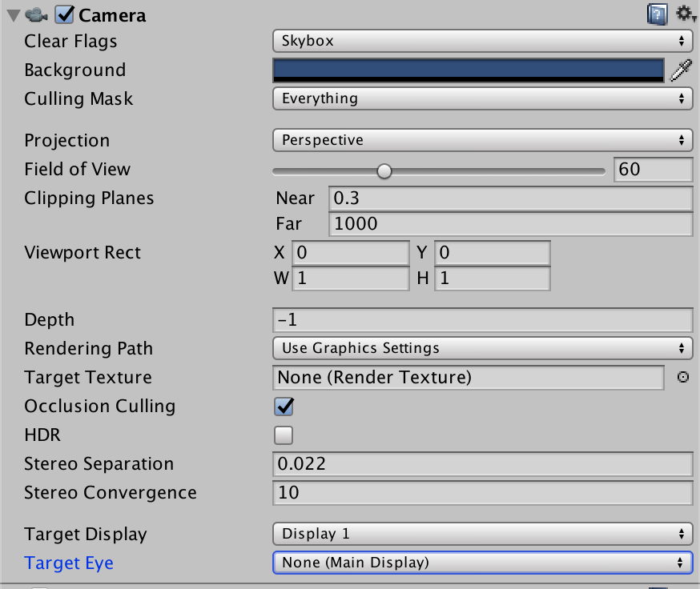Viewport: 700px width, 589px height.
Task: Open the Camera component gear menu
Action: pyautogui.click(x=686, y=14)
